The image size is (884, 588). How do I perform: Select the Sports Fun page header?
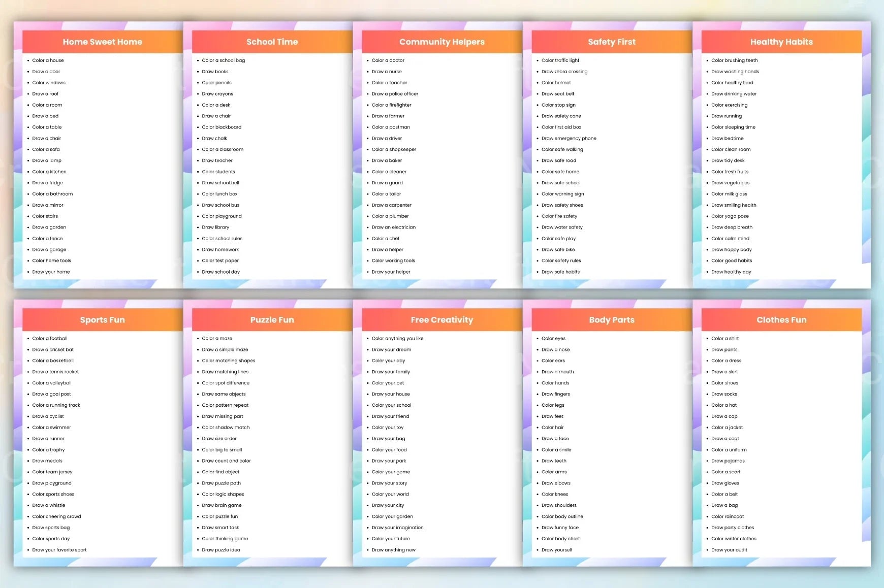[x=103, y=320]
